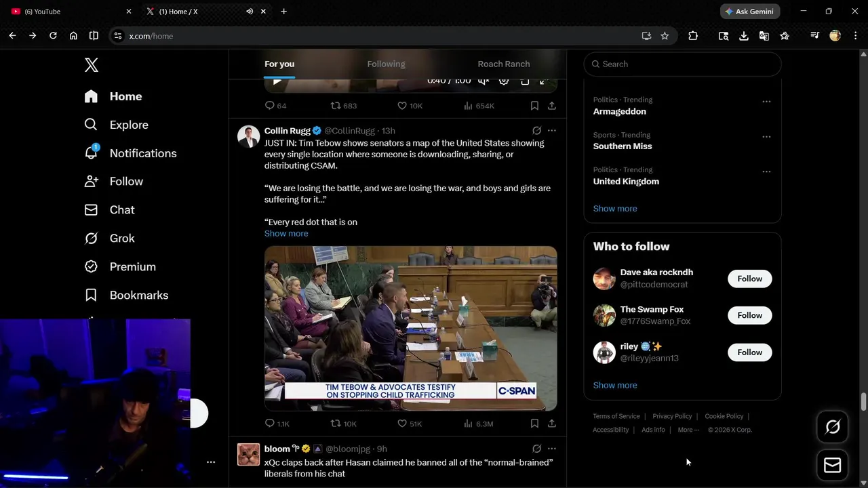This screenshot has width=868, height=488.
Task: Play the C-SPAN Tim Tebow video
Action: click(411, 328)
